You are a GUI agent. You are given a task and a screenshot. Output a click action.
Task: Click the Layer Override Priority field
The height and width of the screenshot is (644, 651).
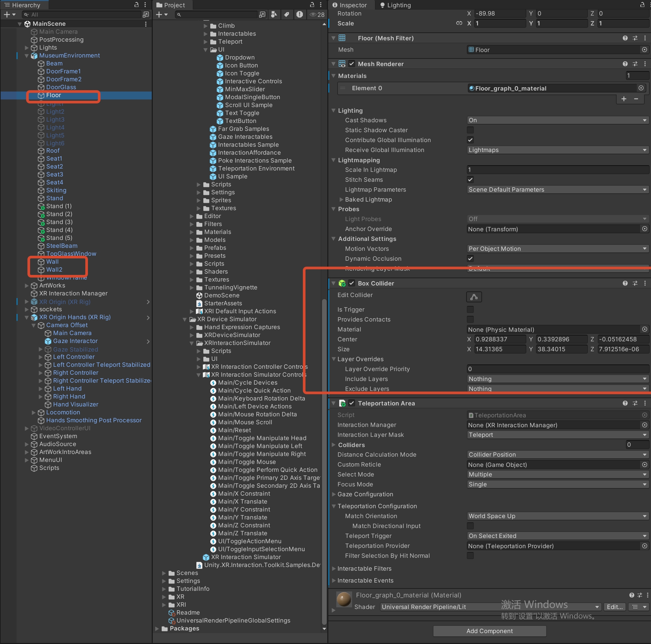(x=557, y=369)
